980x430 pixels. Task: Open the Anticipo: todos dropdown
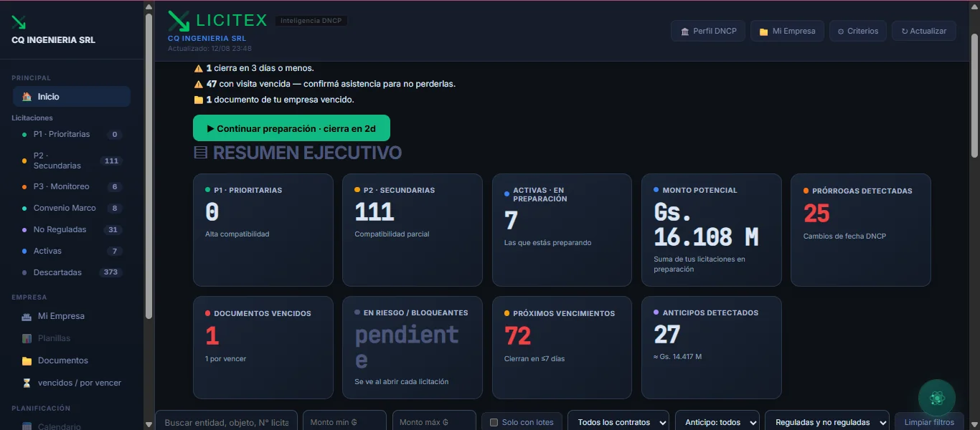717,422
